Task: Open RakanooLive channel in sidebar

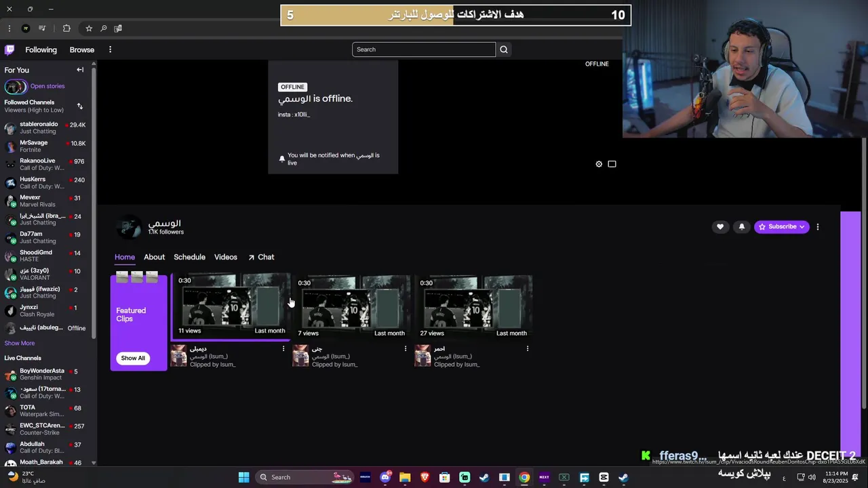Action: pos(47,164)
